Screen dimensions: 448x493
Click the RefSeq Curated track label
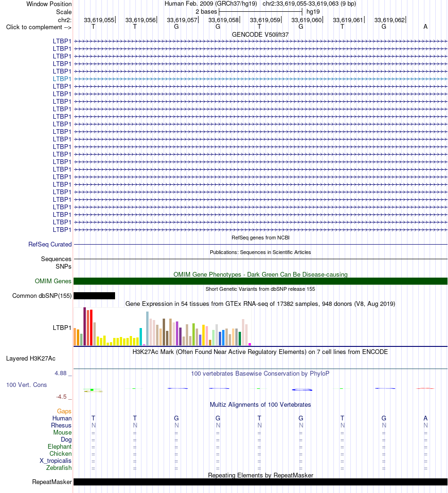[50, 244]
